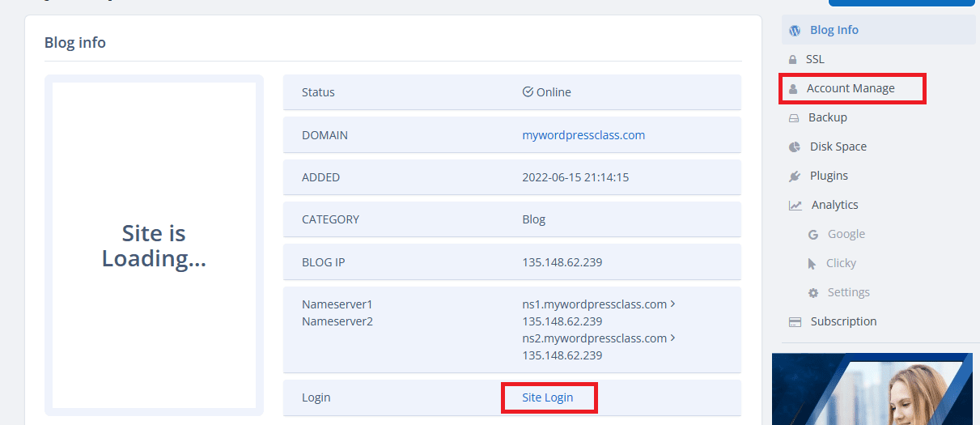The image size is (980, 425).
Task: Select the Blog IP value 135.148.62.239
Action: 562,262
